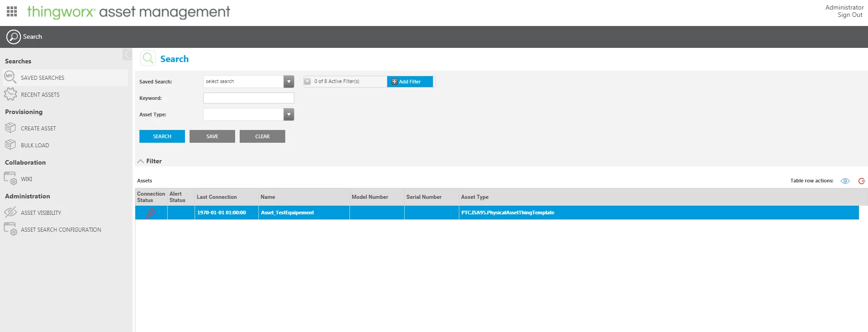This screenshot has width=868, height=332.
Task: Expand the active filters dropdown arrow
Action: [x=308, y=82]
